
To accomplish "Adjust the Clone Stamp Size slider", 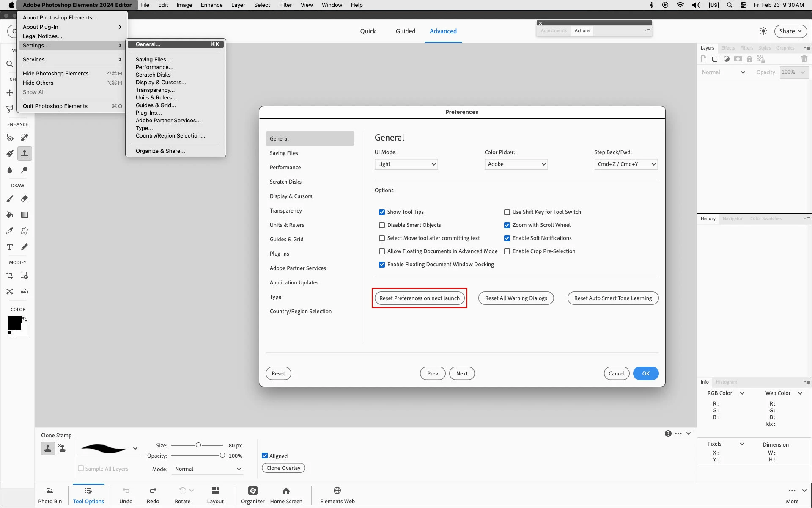I will [198, 445].
